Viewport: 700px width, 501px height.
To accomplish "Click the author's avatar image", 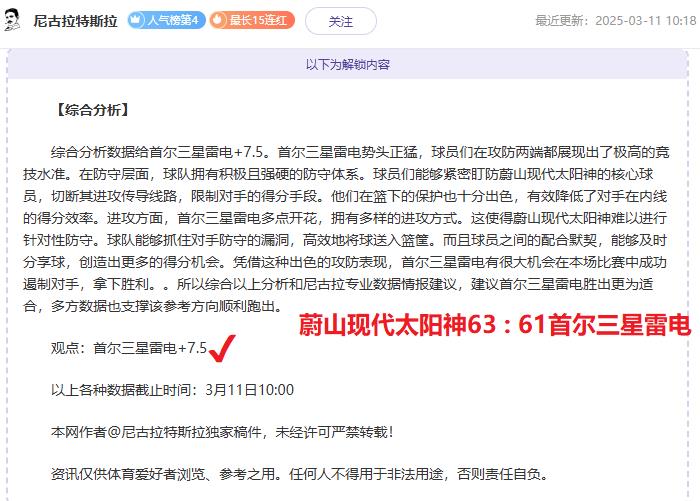I will [x=12, y=21].
